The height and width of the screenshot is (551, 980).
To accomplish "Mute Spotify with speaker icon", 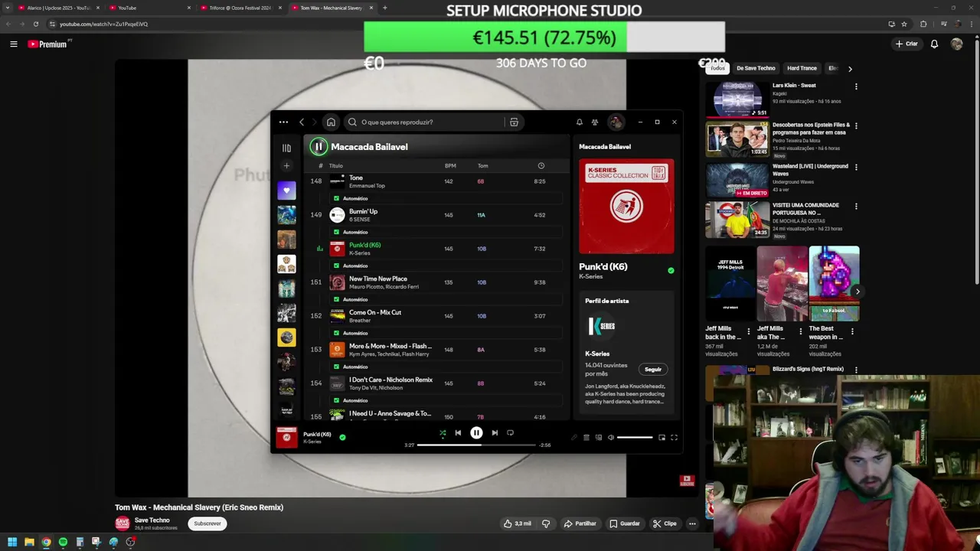I will (x=610, y=438).
